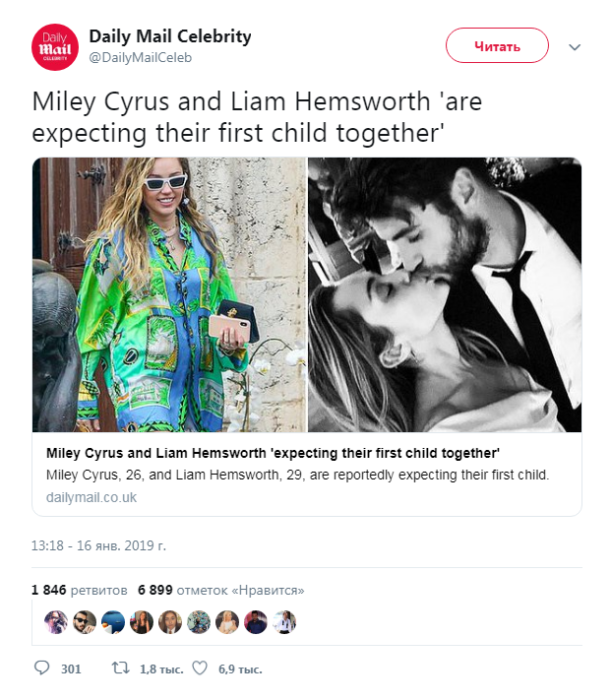Open the @DailyMailCeleb handle link
The height and width of the screenshot is (700, 611).
coord(141,58)
